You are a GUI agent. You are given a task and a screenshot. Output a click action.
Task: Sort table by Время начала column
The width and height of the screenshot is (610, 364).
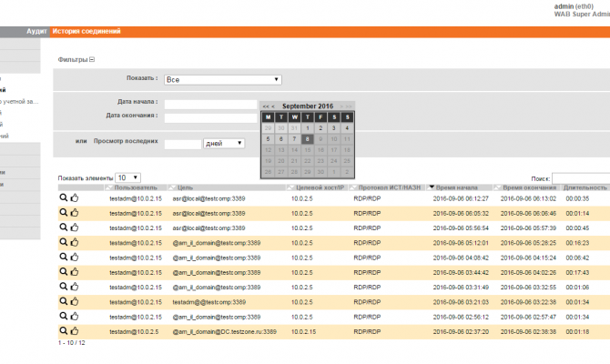pyautogui.click(x=459, y=187)
